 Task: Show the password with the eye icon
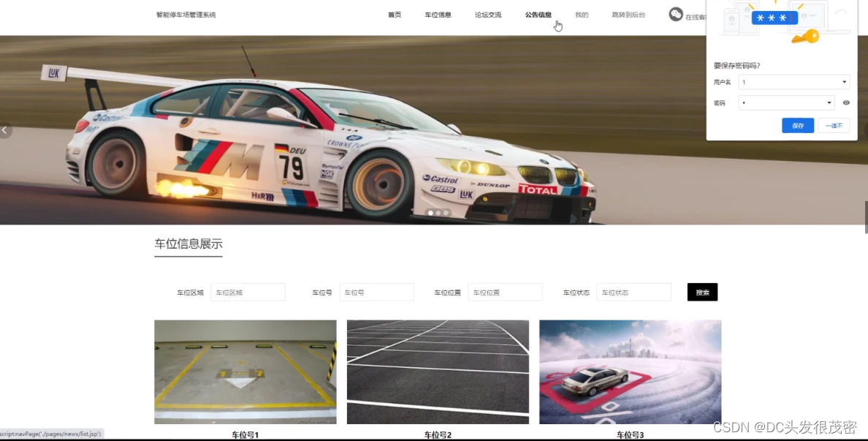(x=846, y=102)
